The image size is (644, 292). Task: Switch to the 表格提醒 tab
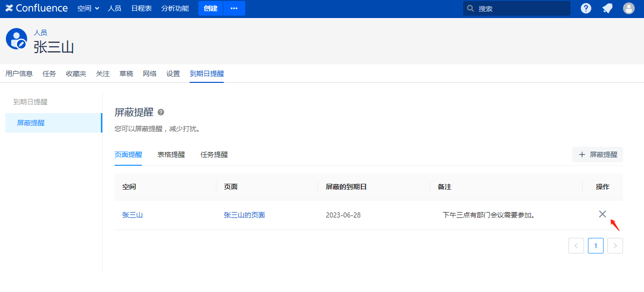(171, 155)
